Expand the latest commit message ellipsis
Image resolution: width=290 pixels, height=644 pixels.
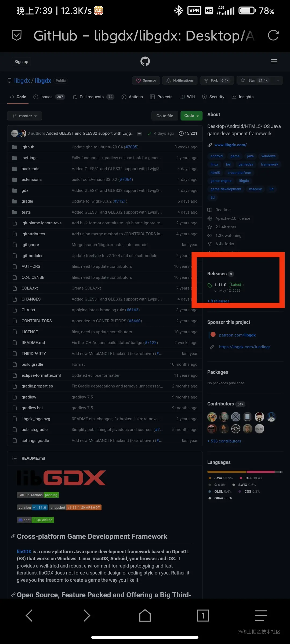139,133
